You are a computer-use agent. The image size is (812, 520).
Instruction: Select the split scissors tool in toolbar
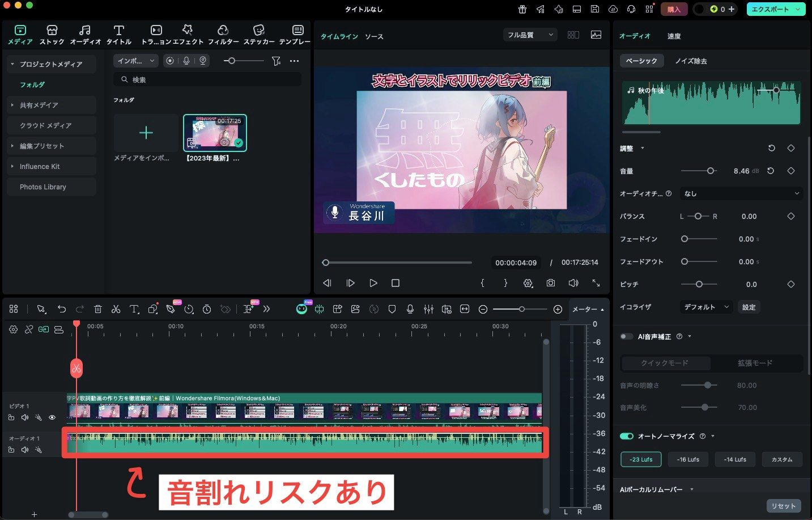[x=116, y=309]
